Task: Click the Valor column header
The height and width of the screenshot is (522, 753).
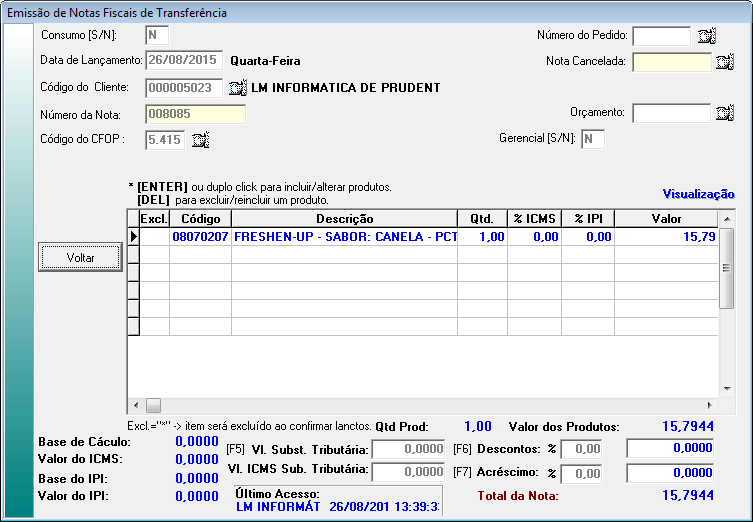Action: (666, 218)
